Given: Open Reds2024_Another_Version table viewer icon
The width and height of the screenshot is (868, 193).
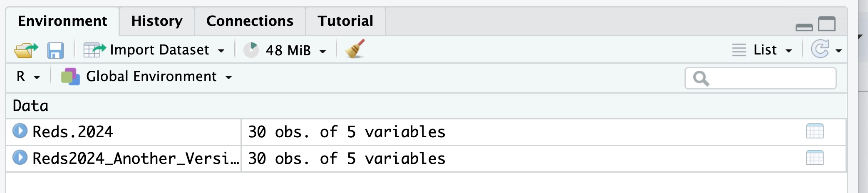Looking at the screenshot, I should coord(814,158).
